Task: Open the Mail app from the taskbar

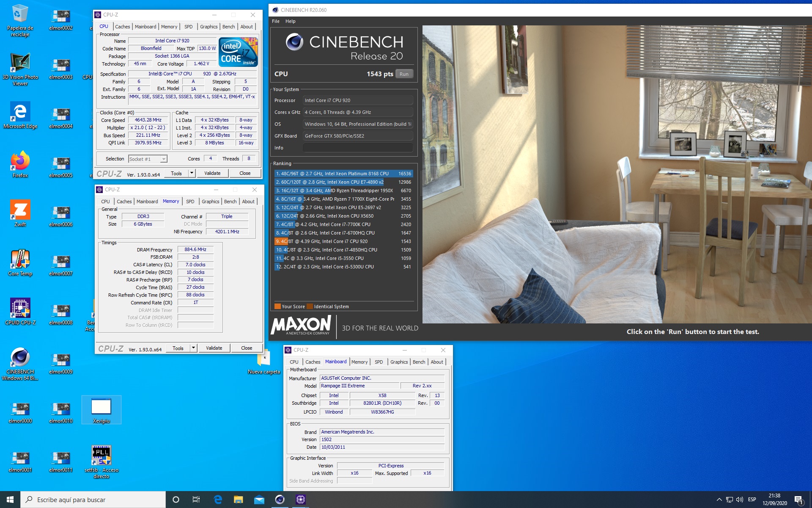Action: (259, 500)
